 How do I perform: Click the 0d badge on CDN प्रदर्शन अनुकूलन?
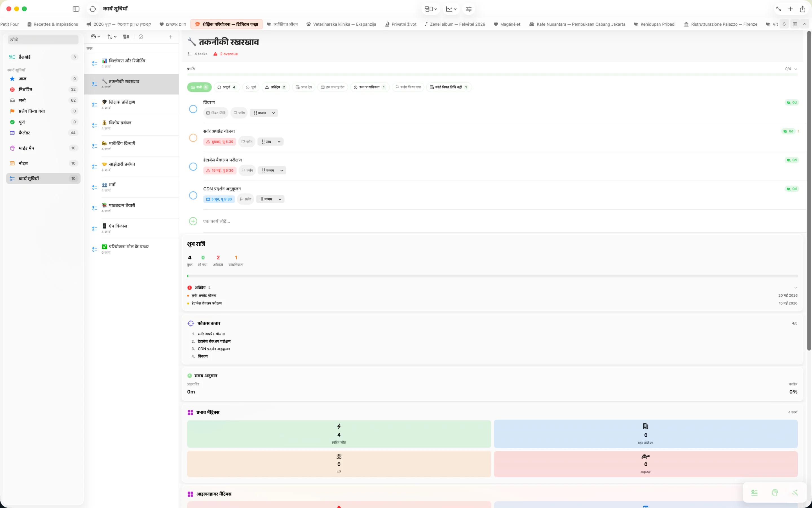(791, 189)
